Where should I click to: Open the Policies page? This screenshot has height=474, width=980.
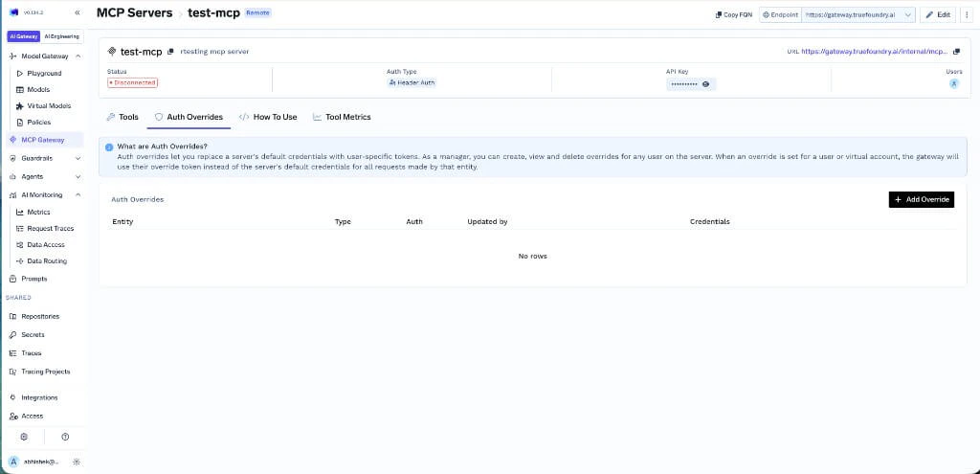click(38, 122)
